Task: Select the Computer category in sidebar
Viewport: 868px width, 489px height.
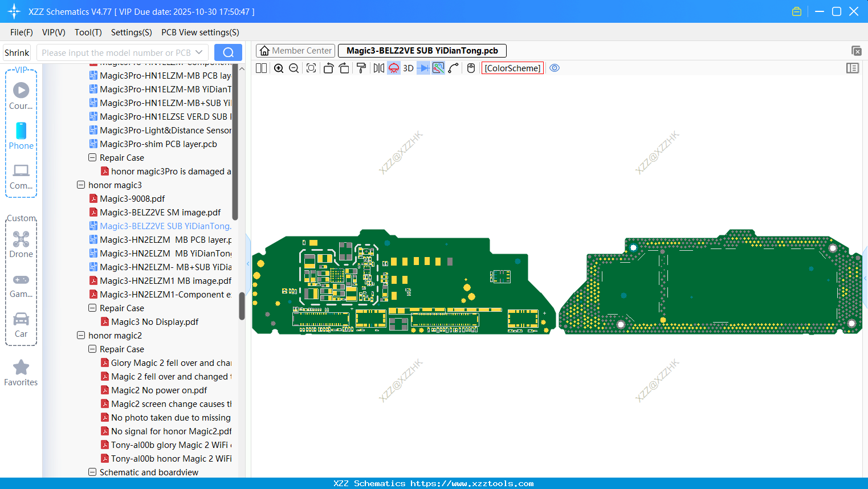Action: pyautogui.click(x=21, y=176)
